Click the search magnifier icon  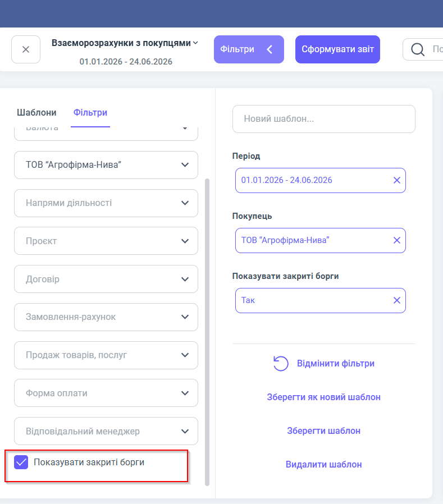click(x=418, y=49)
